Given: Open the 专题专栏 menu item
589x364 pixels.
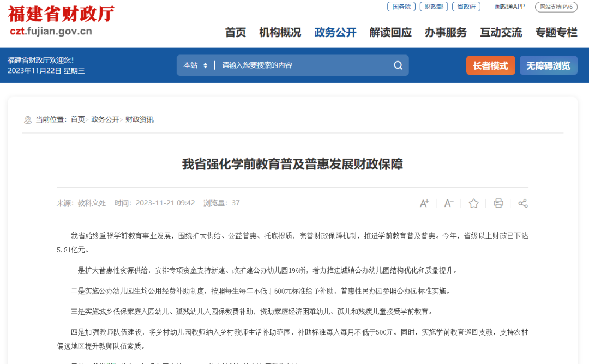Looking at the screenshot, I should click(x=556, y=33).
